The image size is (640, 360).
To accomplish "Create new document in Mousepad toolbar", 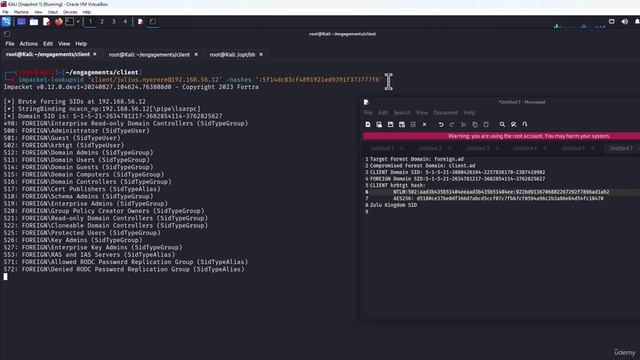I will click(x=368, y=124).
